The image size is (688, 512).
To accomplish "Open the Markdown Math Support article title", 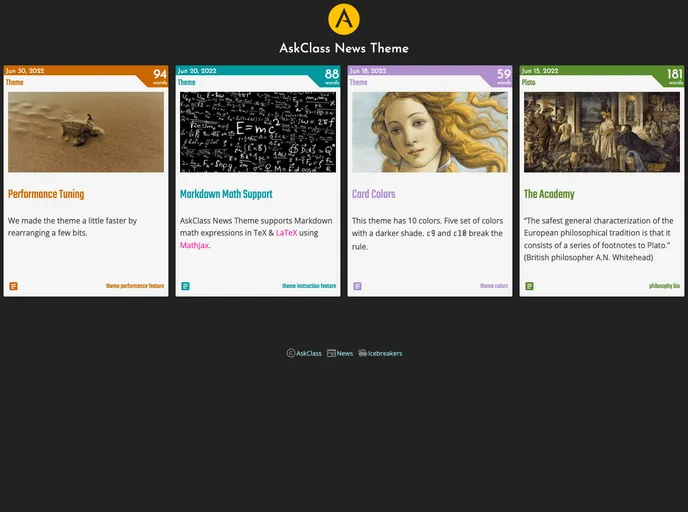I will click(x=226, y=194).
